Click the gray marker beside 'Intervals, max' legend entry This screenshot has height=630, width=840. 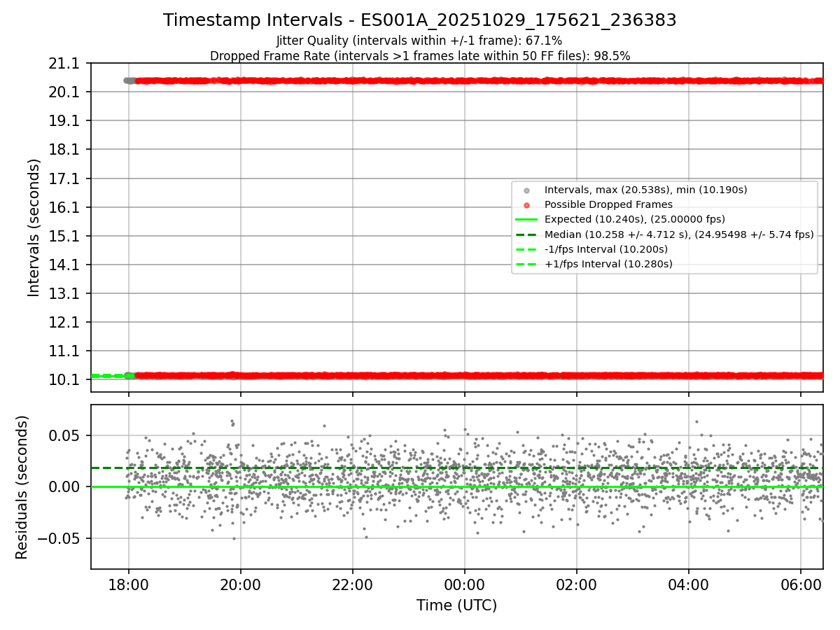(x=526, y=190)
